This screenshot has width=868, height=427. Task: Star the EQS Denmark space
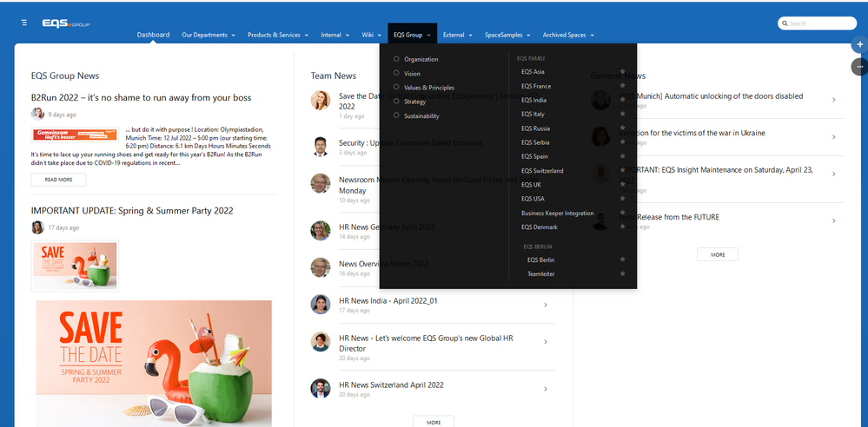pyautogui.click(x=623, y=227)
